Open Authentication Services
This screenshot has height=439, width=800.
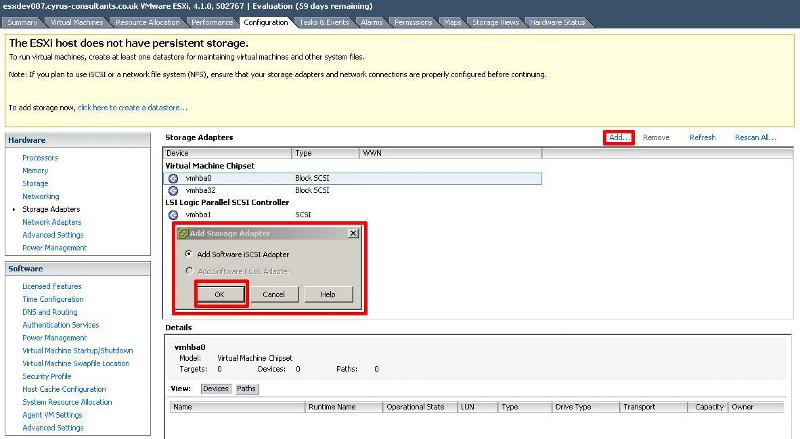(x=61, y=325)
